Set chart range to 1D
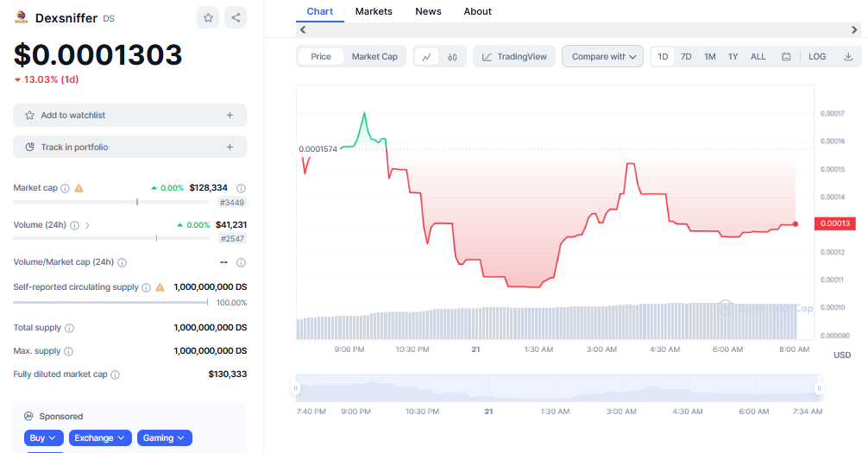868x453 pixels. point(663,56)
